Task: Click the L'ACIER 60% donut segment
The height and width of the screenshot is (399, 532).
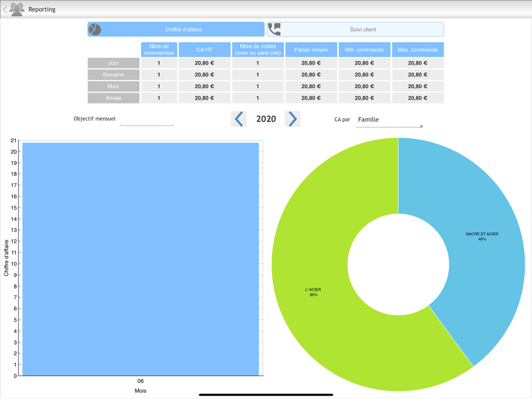Action: pyautogui.click(x=312, y=291)
